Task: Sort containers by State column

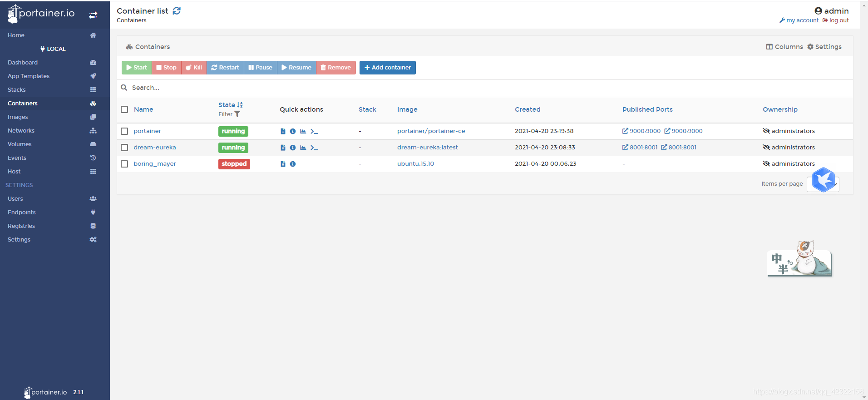Action: point(231,105)
